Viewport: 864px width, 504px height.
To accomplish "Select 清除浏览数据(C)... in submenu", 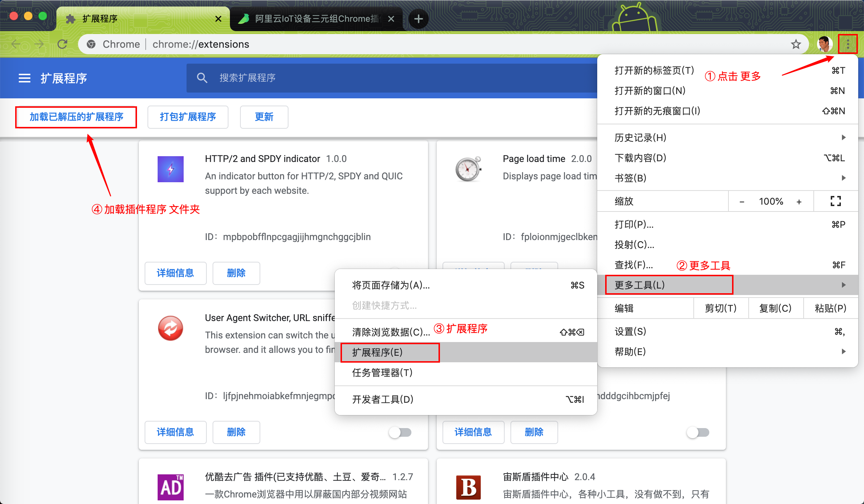I will coord(466,332).
